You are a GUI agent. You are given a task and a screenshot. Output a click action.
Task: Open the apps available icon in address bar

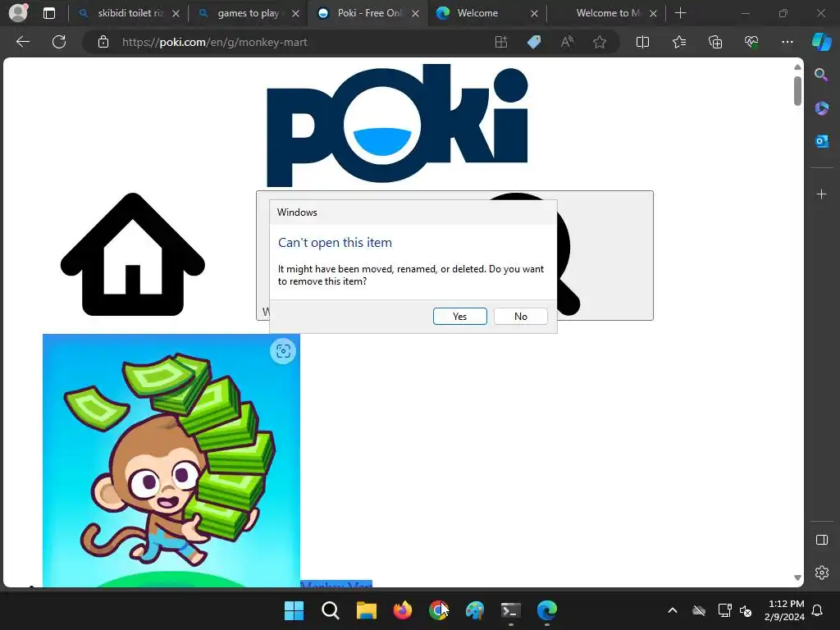click(501, 42)
